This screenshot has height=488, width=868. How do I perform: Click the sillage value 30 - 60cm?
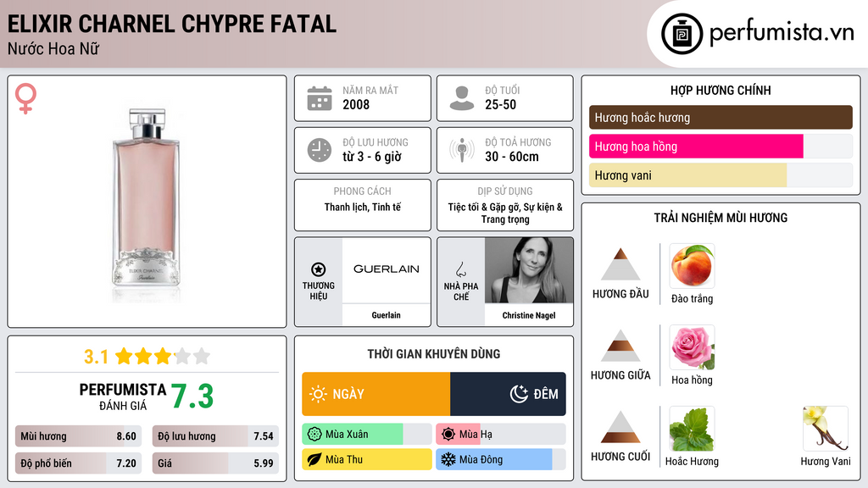pyautogui.click(x=512, y=157)
